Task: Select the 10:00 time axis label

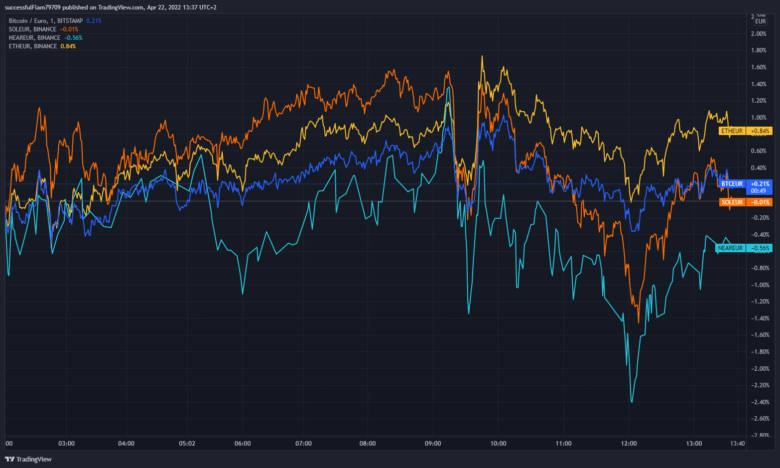Action: (498, 444)
